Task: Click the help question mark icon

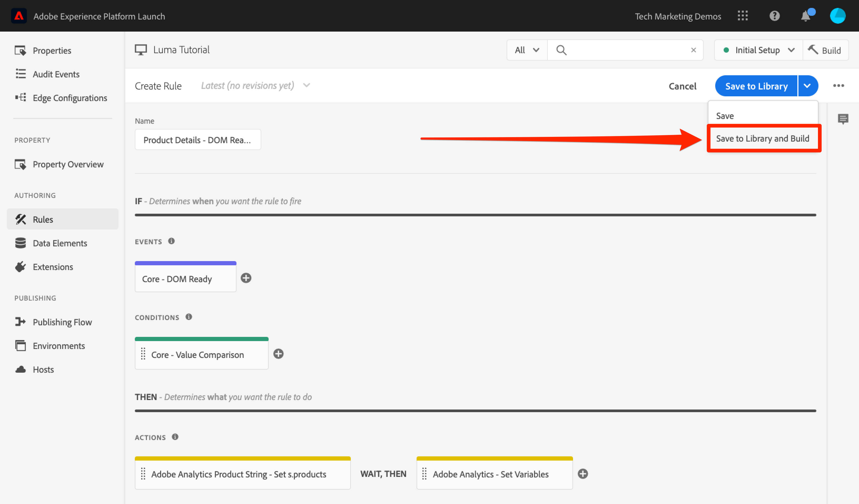Action: click(x=774, y=16)
